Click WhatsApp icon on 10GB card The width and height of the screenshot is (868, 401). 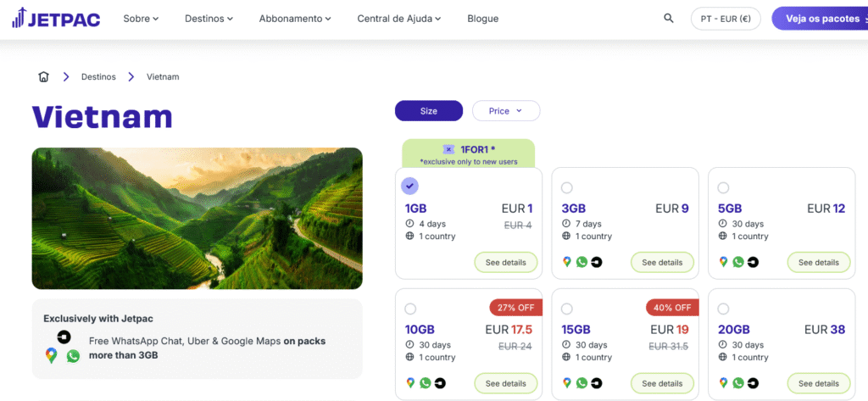click(x=426, y=382)
